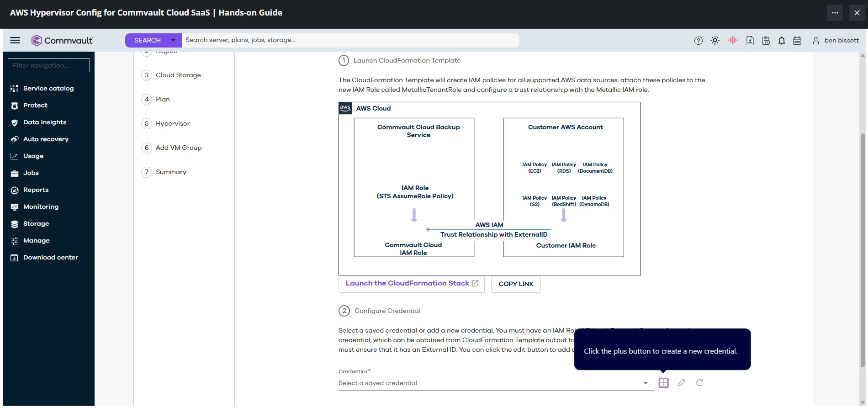Focus the search server, plans, jobs field
The width and height of the screenshot is (868, 413).
click(350, 40)
